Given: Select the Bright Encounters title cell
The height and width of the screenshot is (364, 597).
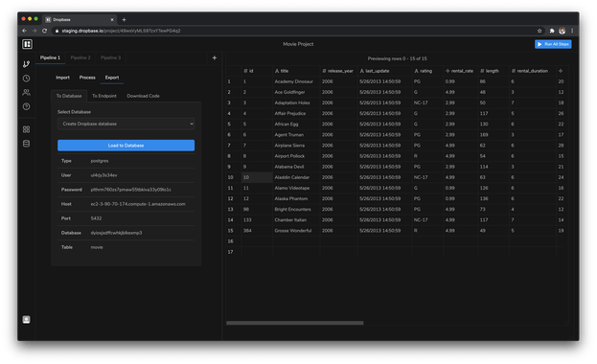Looking at the screenshot, I should tap(296, 210).
